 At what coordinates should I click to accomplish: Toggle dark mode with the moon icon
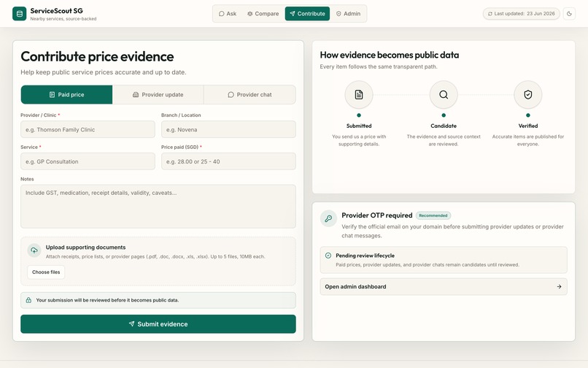click(569, 14)
